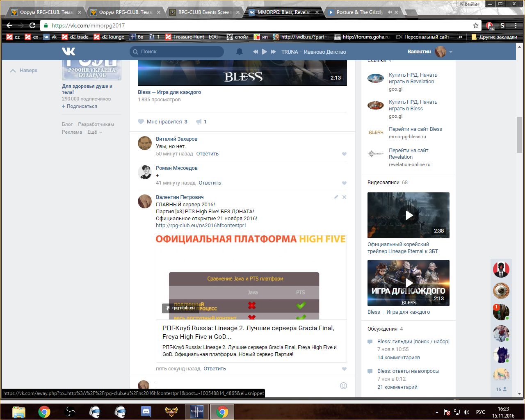
Task: Open Treasure Hunt bookmark
Action: tap(193, 37)
